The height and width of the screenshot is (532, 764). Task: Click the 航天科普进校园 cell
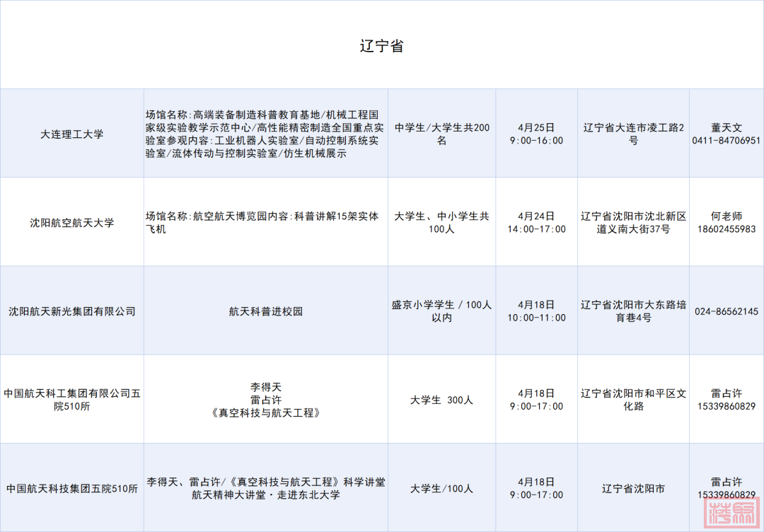point(266,311)
